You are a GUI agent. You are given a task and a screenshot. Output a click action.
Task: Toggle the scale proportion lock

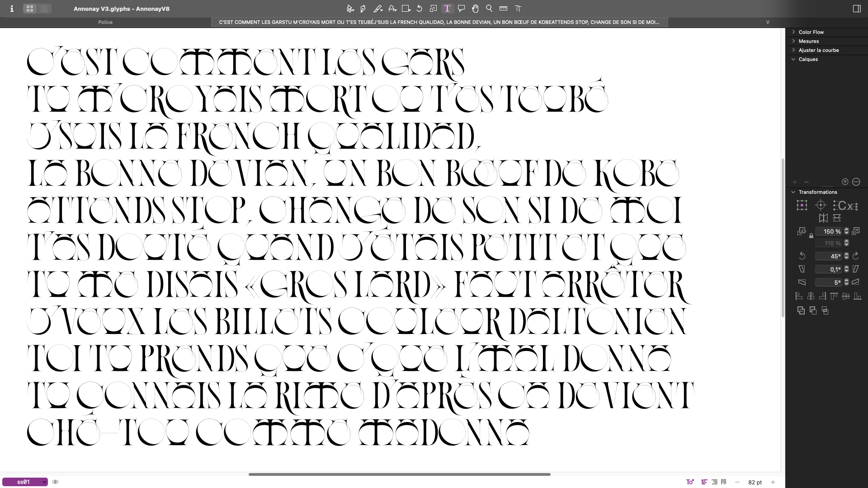(811, 236)
